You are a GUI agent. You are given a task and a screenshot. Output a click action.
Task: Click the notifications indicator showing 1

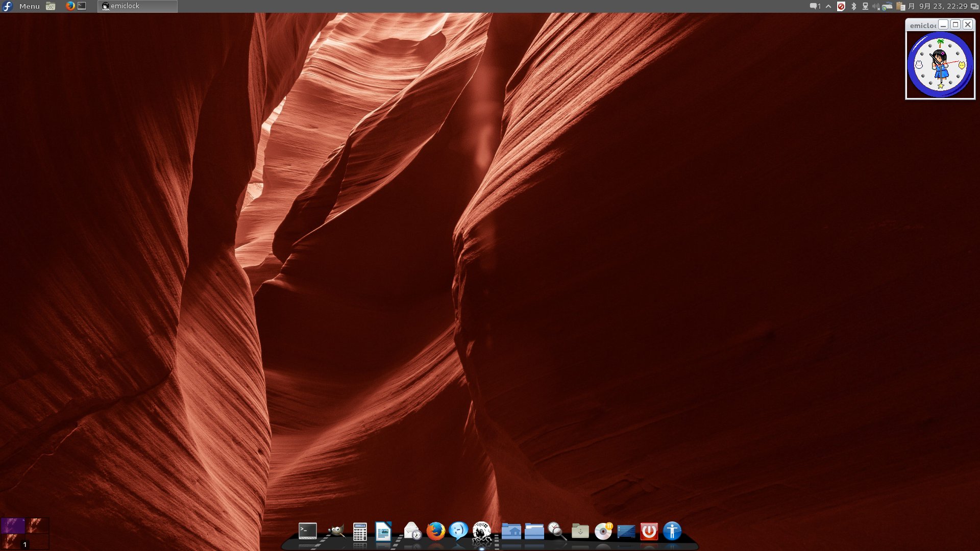point(815,7)
